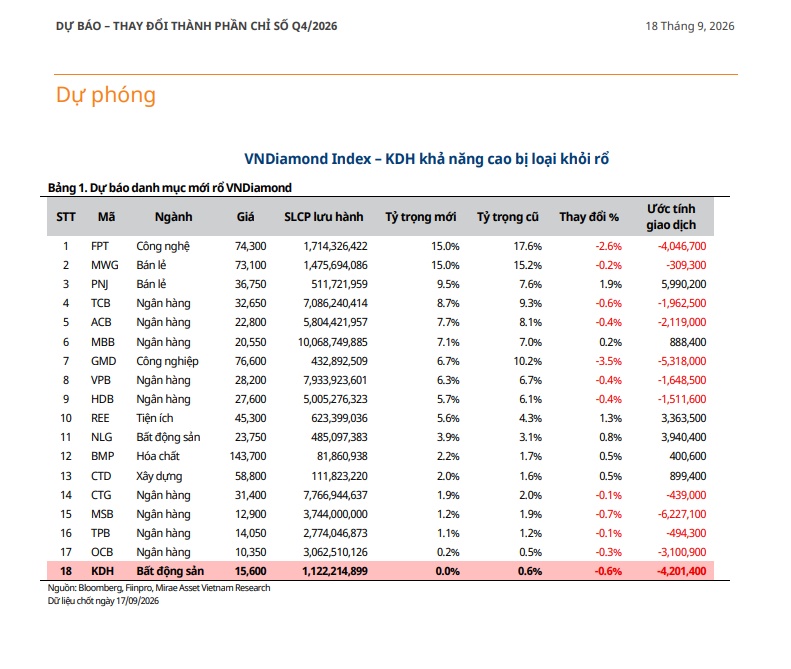Viewport: 791px width, 669px height.
Task: Click change value '-3.5%' in GMD row
Action: [x=608, y=361]
